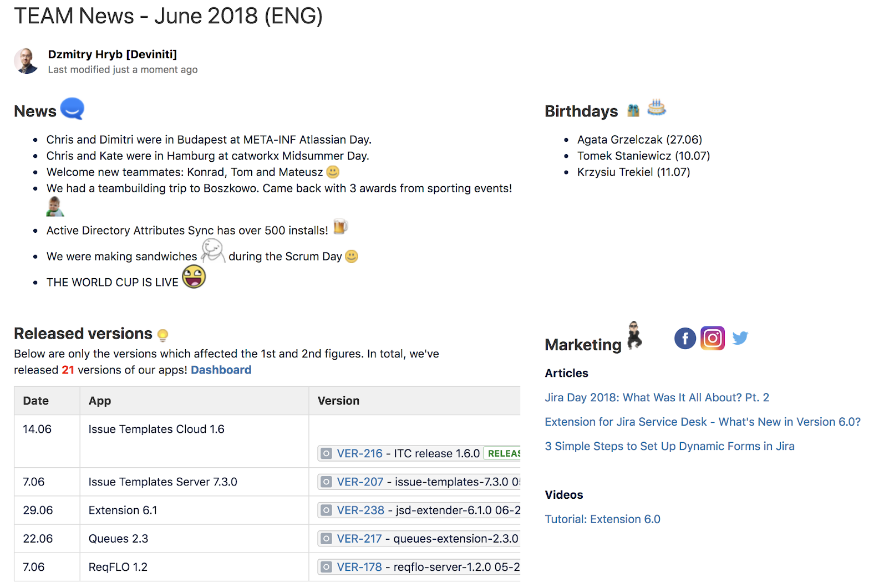Click the beer mug emoji icon
Viewport: 884px width, 588px height.
pyautogui.click(x=341, y=227)
